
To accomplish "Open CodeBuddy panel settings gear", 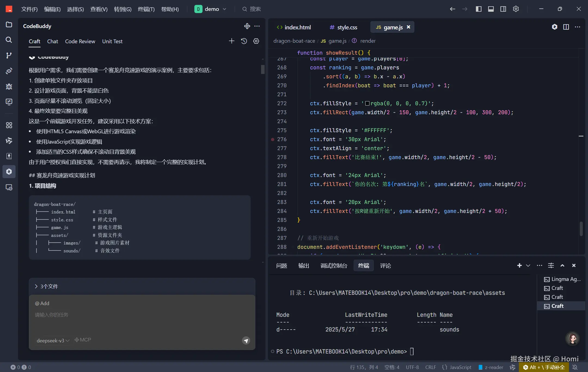I will pos(256,41).
